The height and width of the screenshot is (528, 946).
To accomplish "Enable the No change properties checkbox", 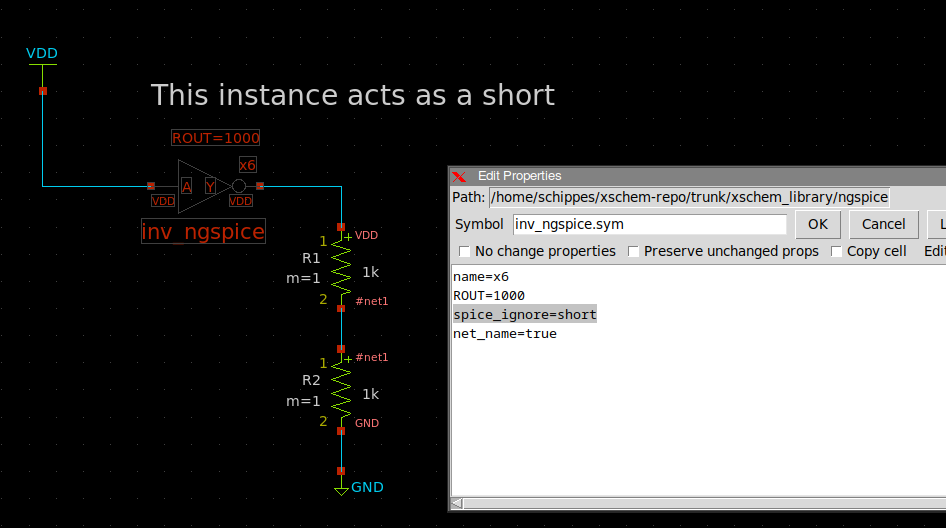I will (465, 251).
